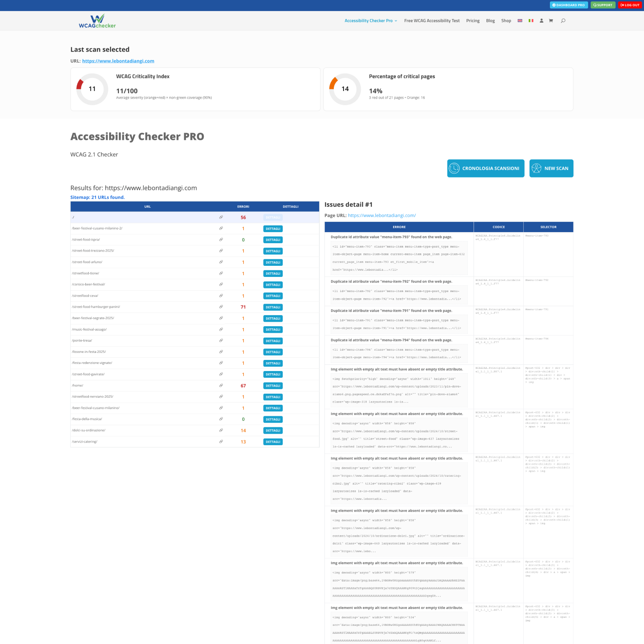This screenshot has width=644, height=644.
Task: Open Free WCAG Accessibility Test page
Action: click(432, 21)
